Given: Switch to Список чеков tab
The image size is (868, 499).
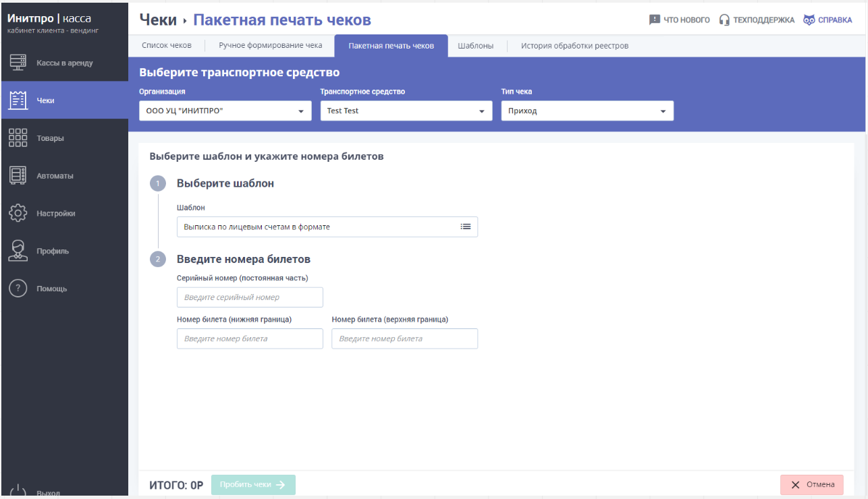Looking at the screenshot, I should click(167, 46).
